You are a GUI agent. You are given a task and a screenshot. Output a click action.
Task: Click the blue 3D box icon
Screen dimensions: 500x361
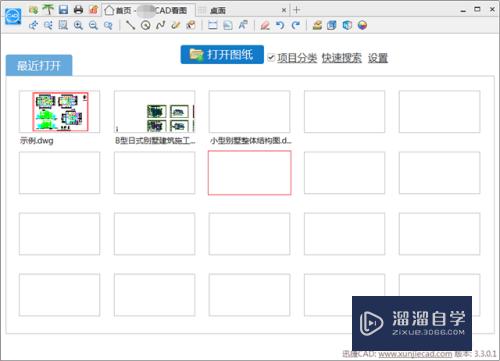click(x=332, y=25)
